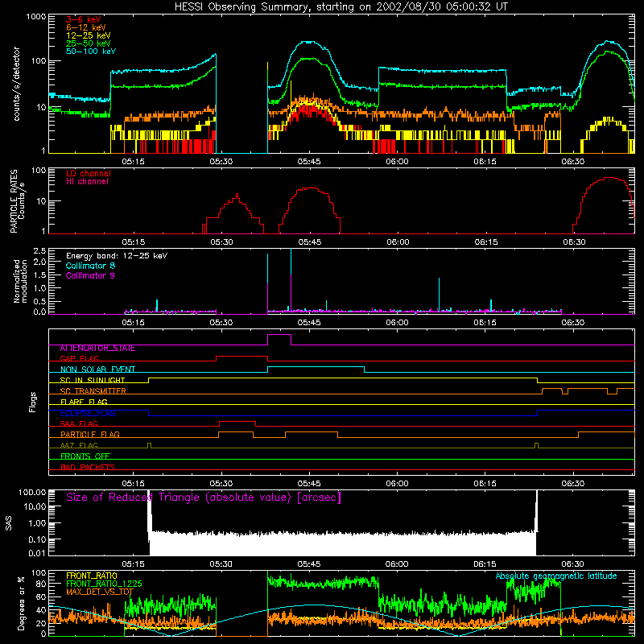Click the FLARE_FLAG label

click(x=84, y=402)
